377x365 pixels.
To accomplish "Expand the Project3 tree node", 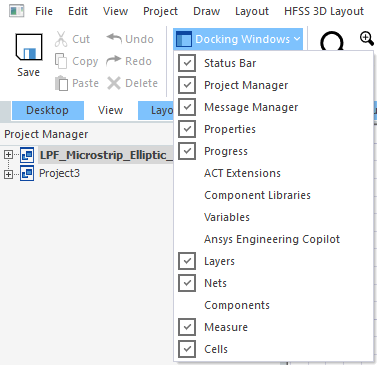I will pyautogui.click(x=8, y=174).
